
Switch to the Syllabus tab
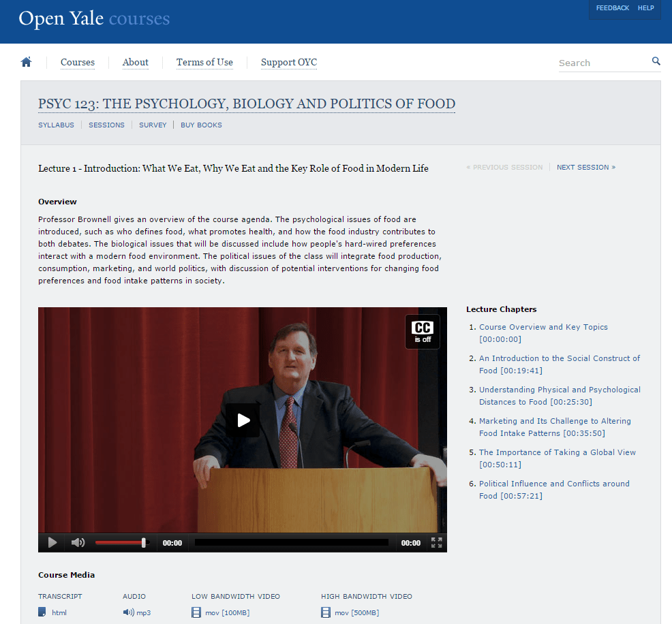coord(56,125)
